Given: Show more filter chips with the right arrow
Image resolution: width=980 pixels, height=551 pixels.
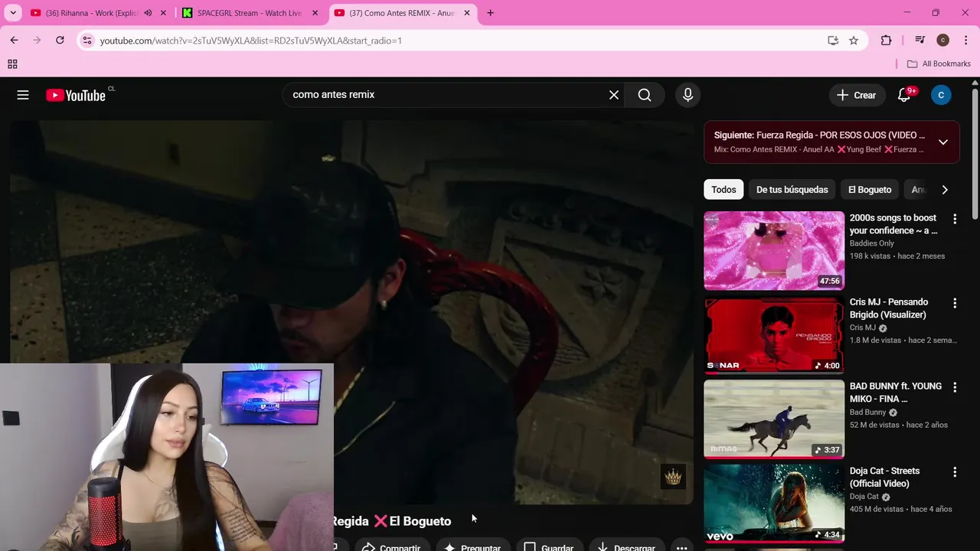Looking at the screenshot, I should pos(945,190).
